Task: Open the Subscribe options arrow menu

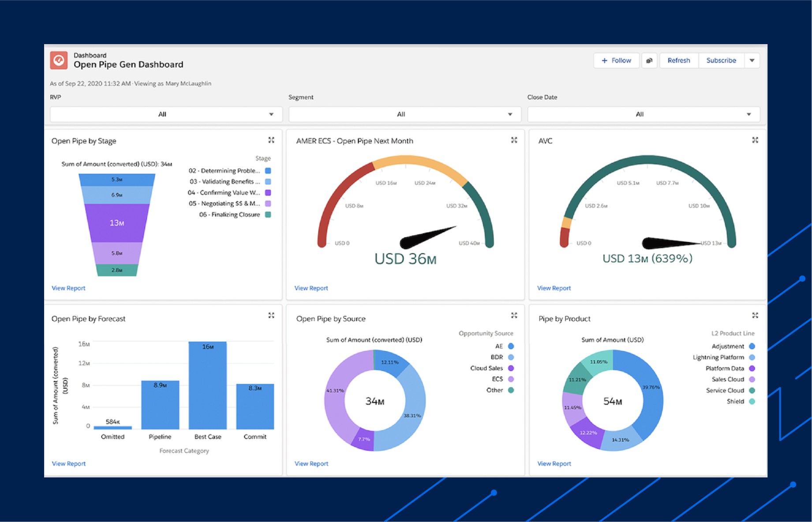Action: click(752, 60)
